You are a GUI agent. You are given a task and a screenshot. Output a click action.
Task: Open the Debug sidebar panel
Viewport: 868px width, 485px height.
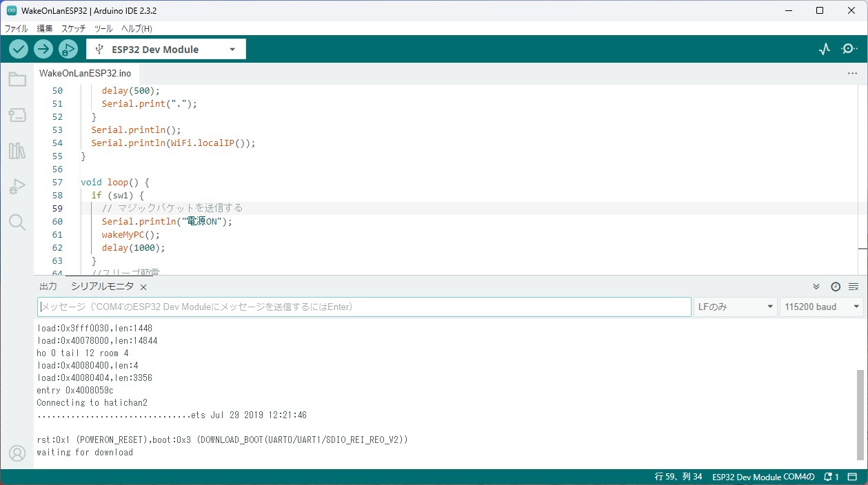(x=17, y=187)
